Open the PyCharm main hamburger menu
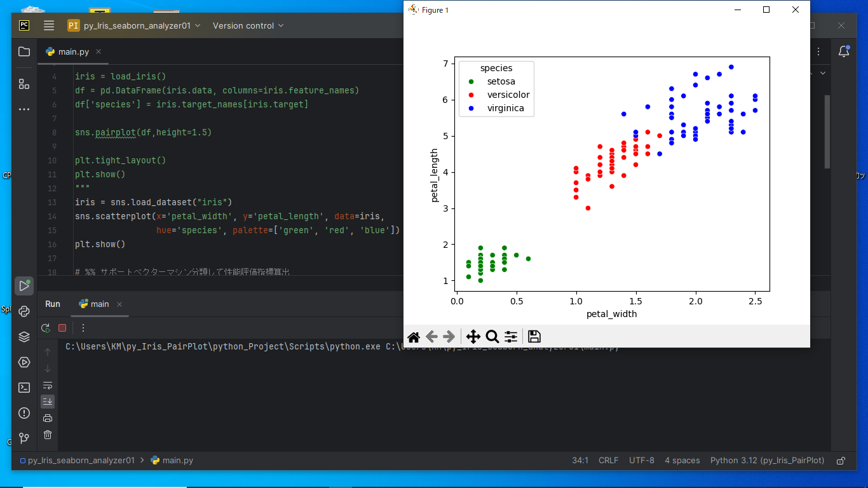 (x=49, y=25)
